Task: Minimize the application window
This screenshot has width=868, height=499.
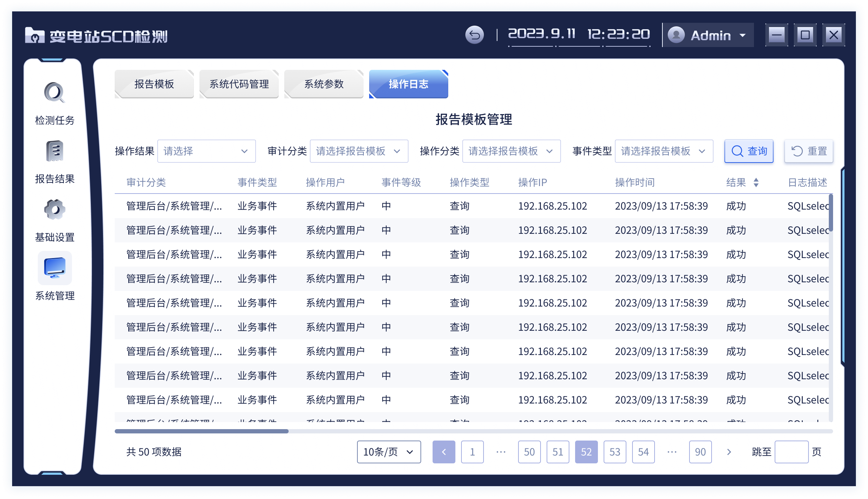Action: [x=777, y=35]
